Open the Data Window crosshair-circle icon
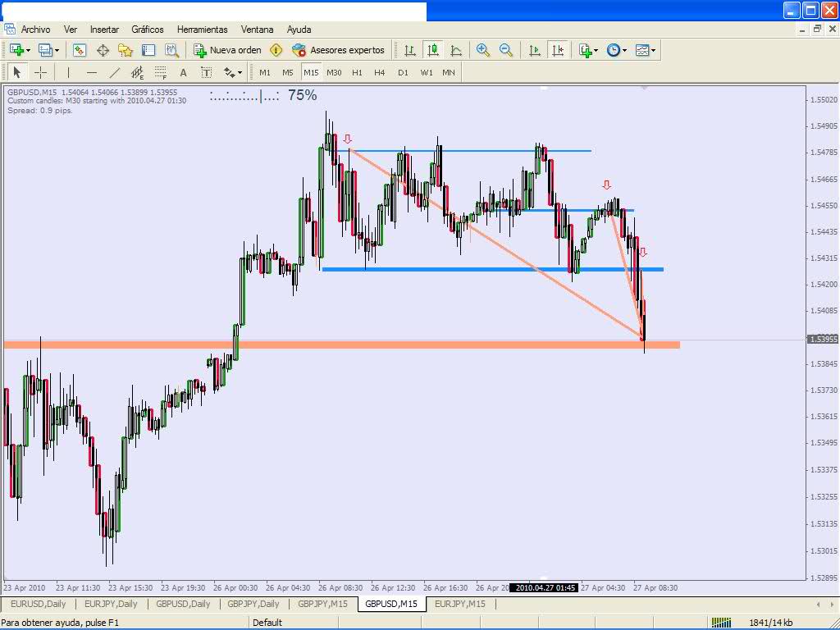 pos(103,50)
